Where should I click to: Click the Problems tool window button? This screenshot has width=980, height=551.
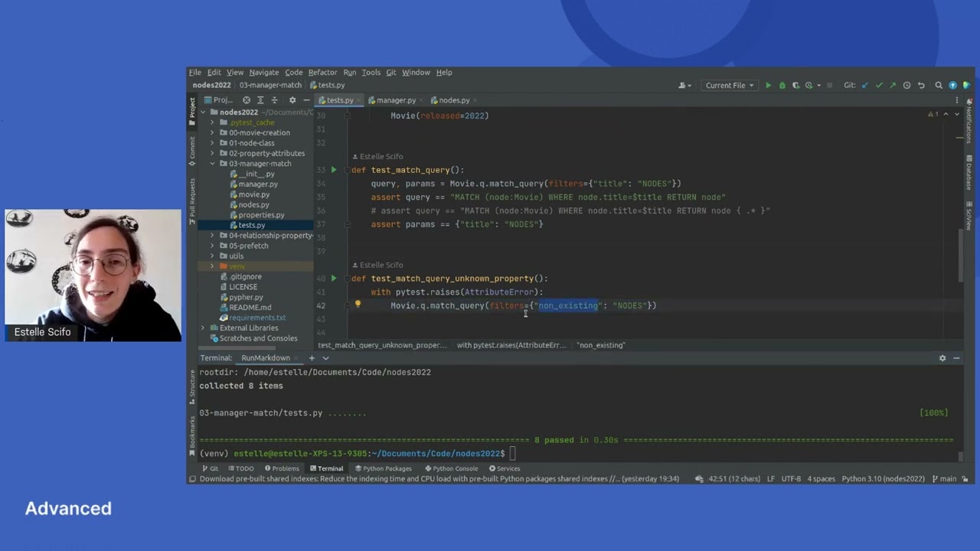click(x=282, y=468)
